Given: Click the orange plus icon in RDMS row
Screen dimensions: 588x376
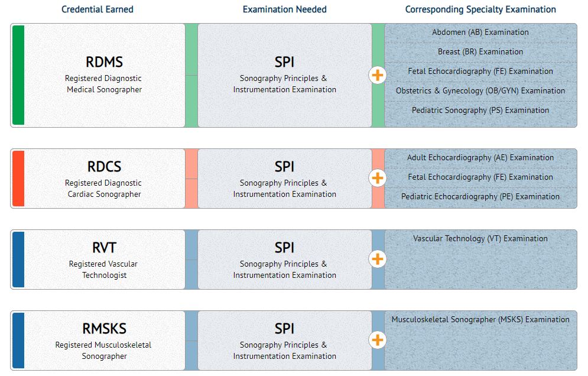Looking at the screenshot, I should [x=378, y=75].
